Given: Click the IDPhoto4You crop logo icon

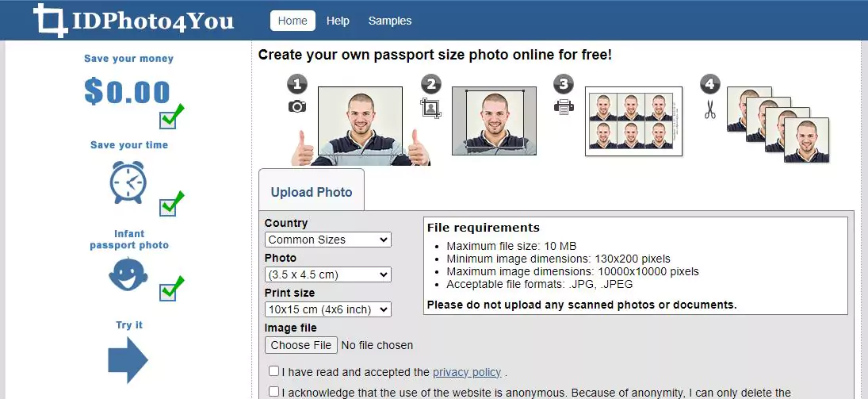Looking at the screenshot, I should (x=51, y=21).
